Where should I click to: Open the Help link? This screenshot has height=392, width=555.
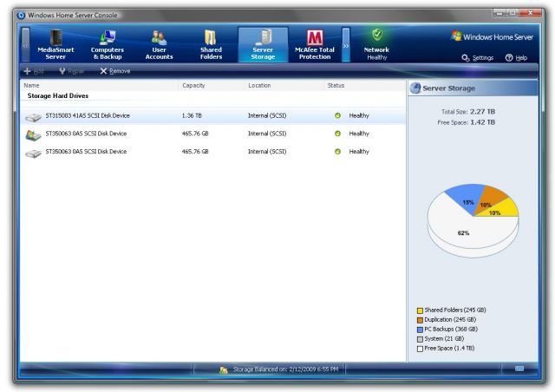click(x=515, y=57)
